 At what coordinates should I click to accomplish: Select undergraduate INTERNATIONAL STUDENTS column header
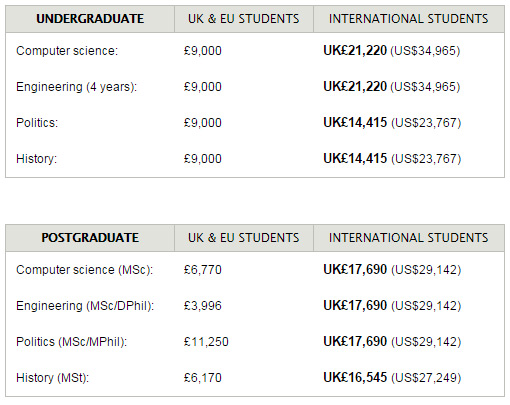click(x=409, y=19)
